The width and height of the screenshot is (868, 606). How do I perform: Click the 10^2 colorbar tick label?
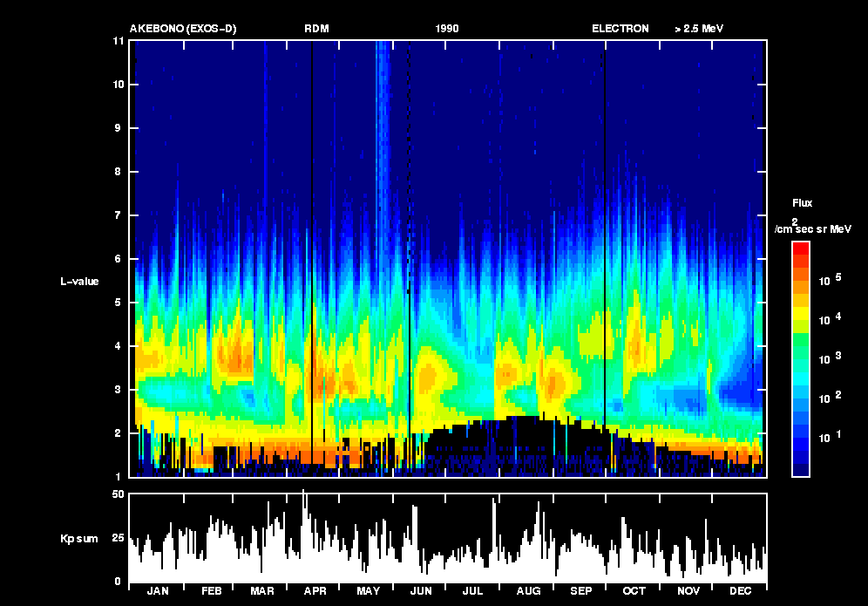tap(830, 398)
